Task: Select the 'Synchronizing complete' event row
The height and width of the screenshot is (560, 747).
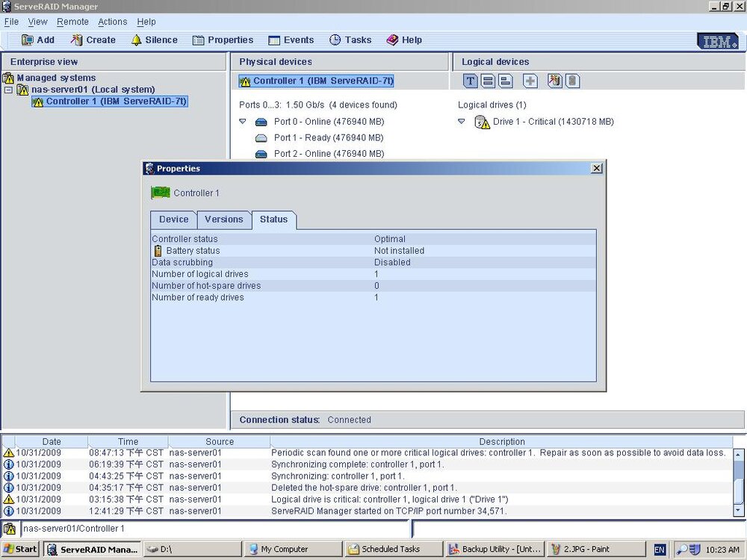Action: pyautogui.click(x=367, y=464)
